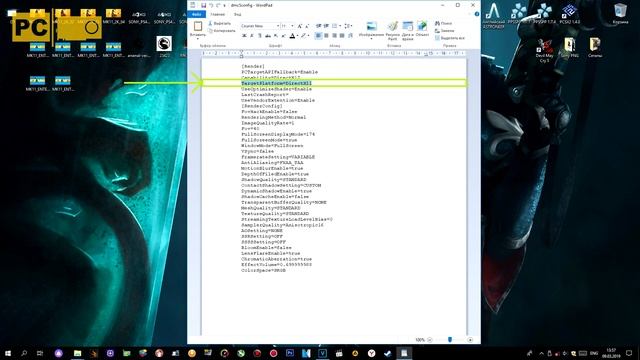Click the font color A button
Screen dimensions: 640x360
[292, 36]
